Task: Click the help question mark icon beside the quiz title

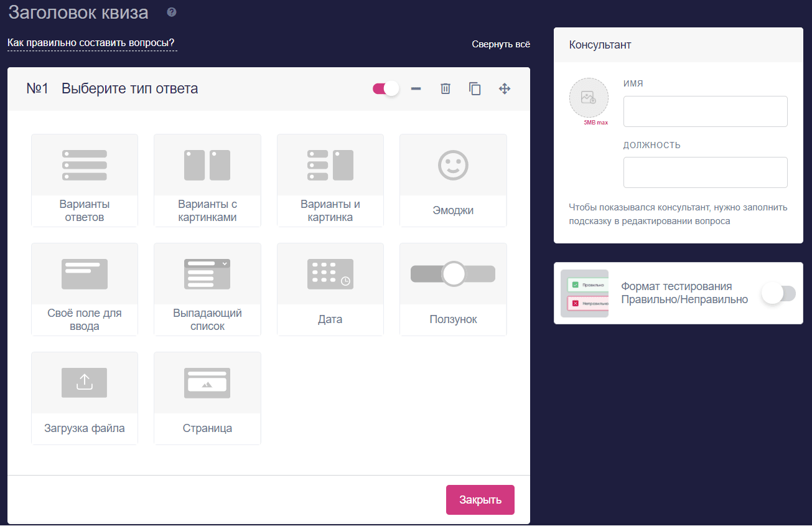Action: coord(172,12)
